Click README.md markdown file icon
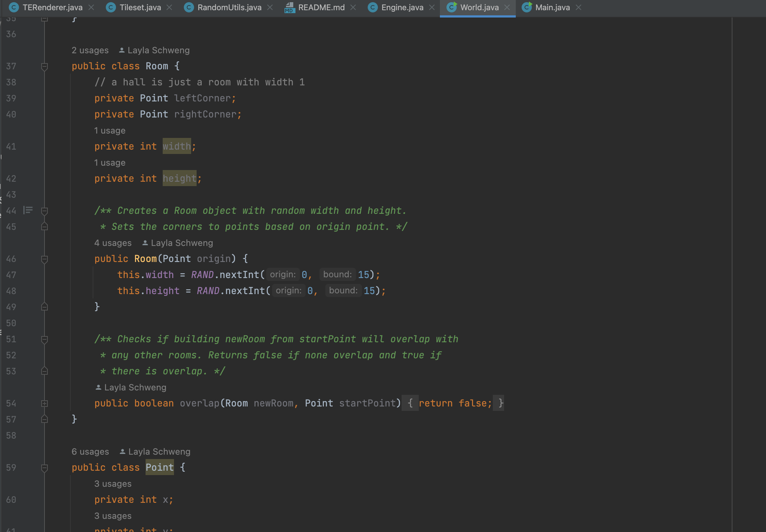 tap(290, 7)
